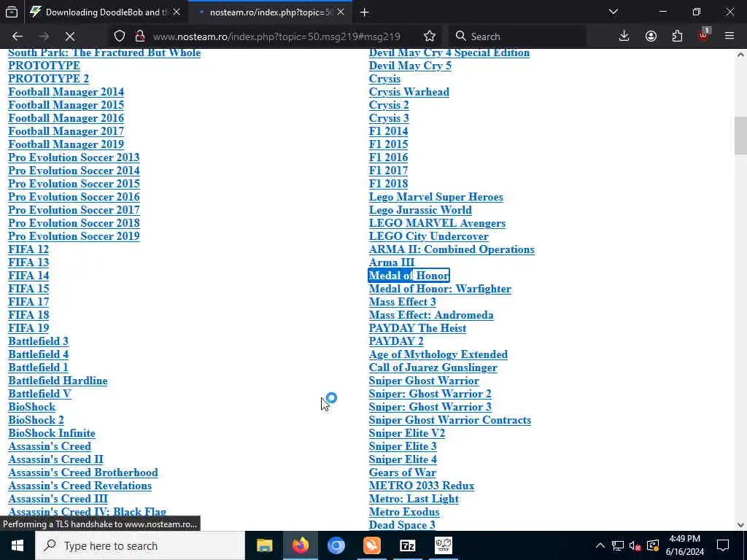Open Gears of War link
Image resolution: width=747 pixels, height=560 pixels.
click(x=403, y=472)
